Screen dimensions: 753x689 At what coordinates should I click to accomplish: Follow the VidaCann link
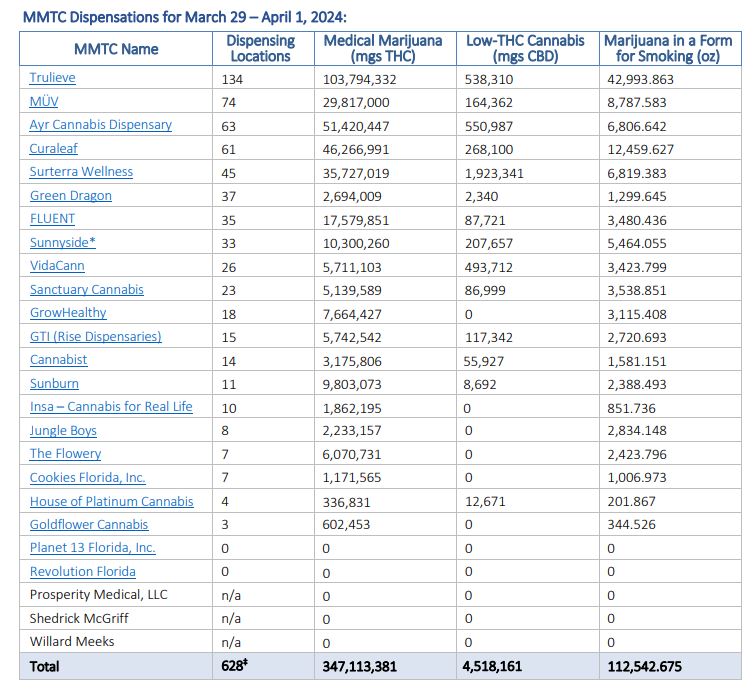[57, 266]
